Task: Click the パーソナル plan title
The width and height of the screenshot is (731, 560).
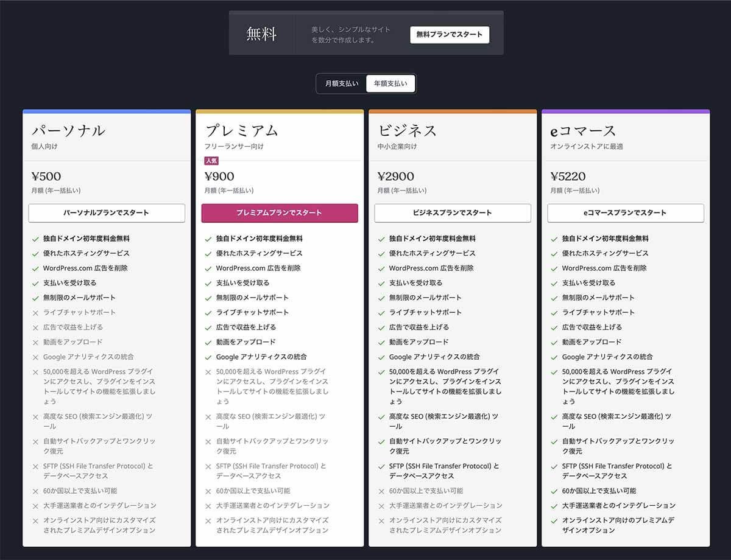Action: point(68,131)
